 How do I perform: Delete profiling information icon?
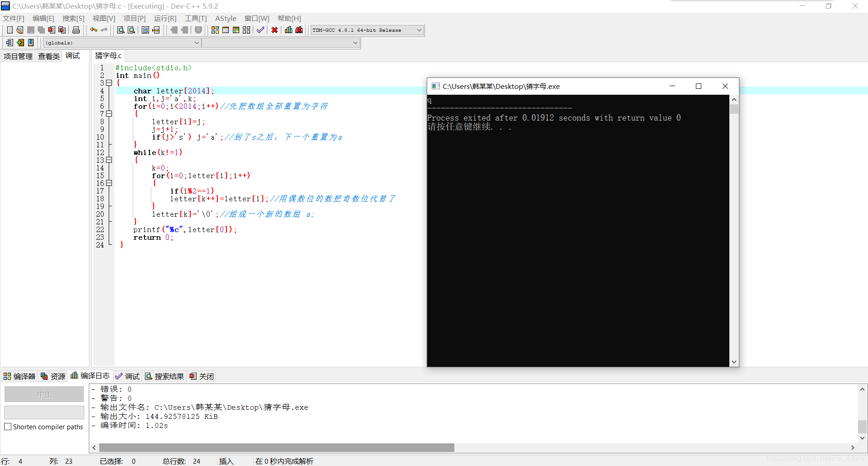[x=299, y=30]
